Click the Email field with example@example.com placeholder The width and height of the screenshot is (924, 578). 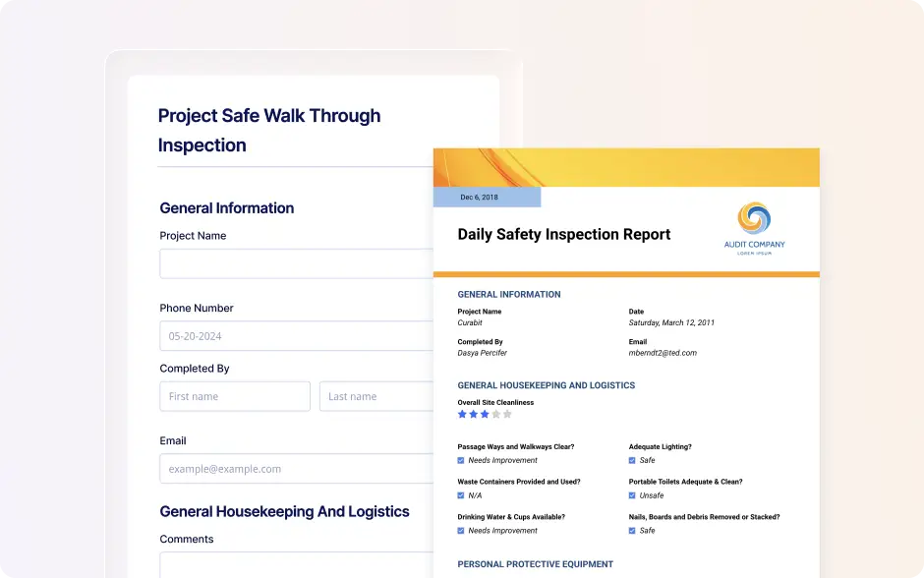click(x=297, y=469)
